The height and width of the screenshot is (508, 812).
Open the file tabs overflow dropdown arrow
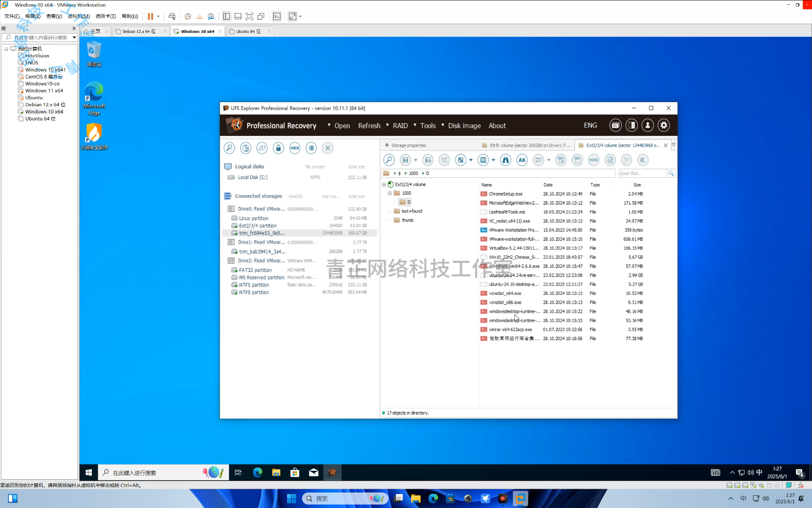click(673, 145)
